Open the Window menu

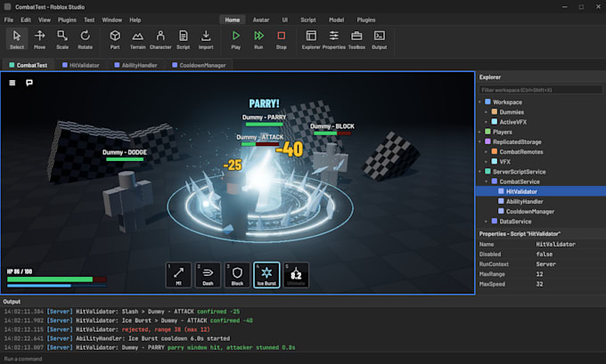click(x=112, y=20)
